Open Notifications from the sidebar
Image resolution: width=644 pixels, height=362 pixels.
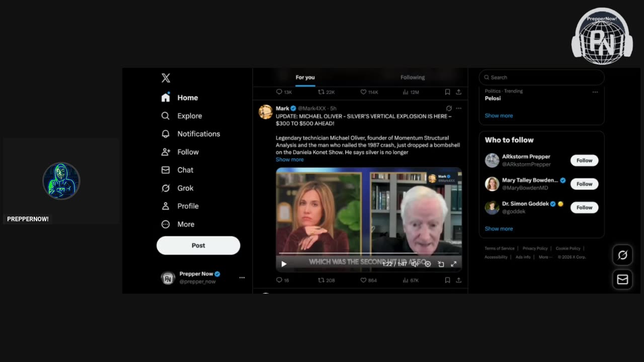click(191, 134)
